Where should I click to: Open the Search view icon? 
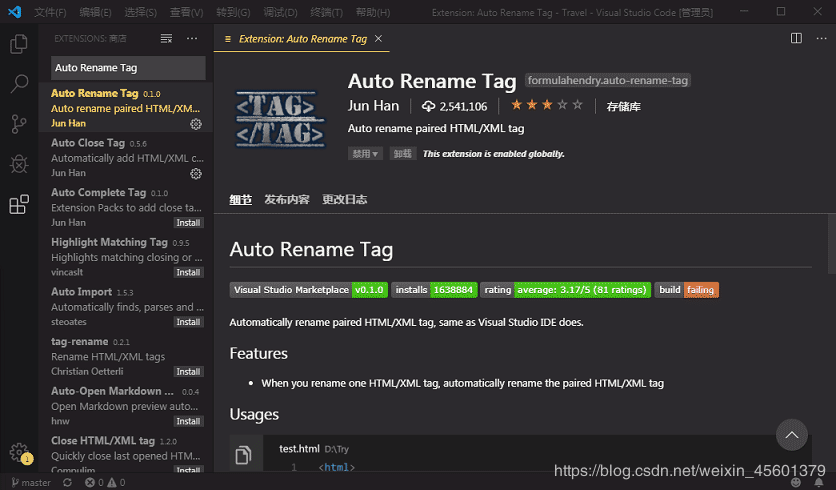[x=18, y=84]
